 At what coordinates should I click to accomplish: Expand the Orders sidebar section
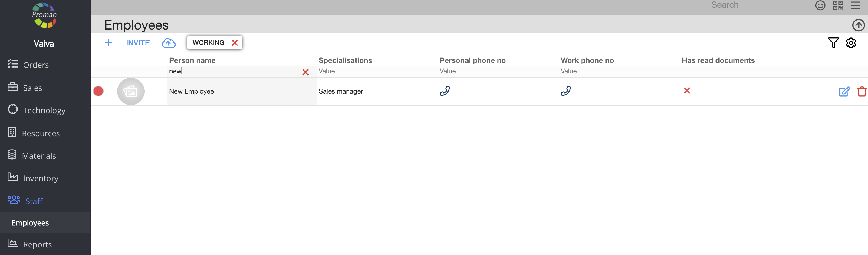pos(36,65)
